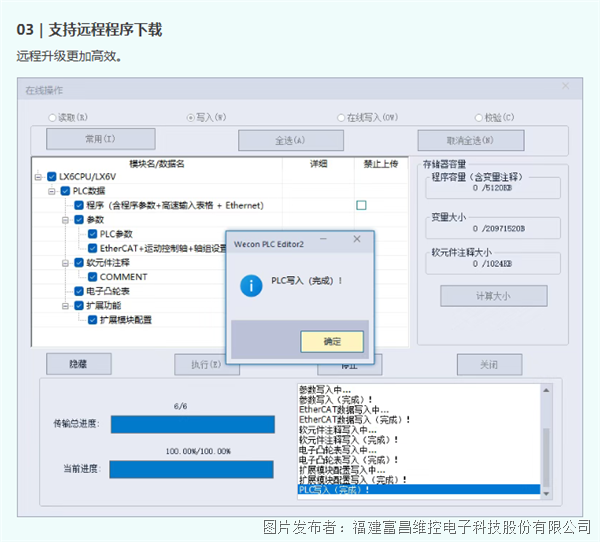The image size is (600, 542).
Task: Click 确定 to confirm PLC write complete
Action: 331,342
